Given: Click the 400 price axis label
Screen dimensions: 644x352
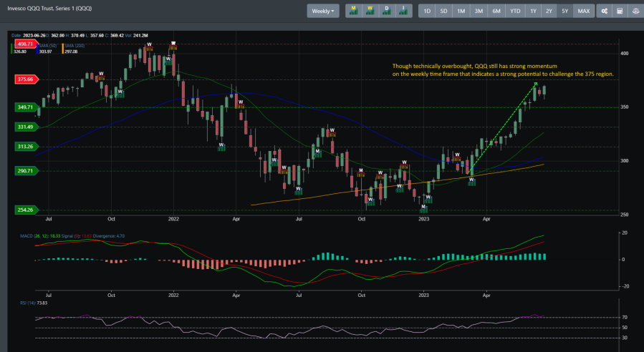Looking at the screenshot, I should pyautogui.click(x=624, y=54).
